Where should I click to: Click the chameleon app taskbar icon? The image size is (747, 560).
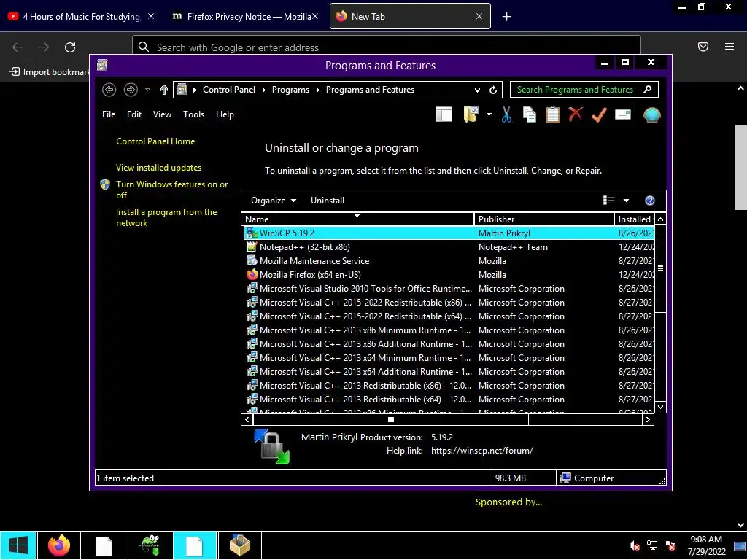(x=149, y=545)
